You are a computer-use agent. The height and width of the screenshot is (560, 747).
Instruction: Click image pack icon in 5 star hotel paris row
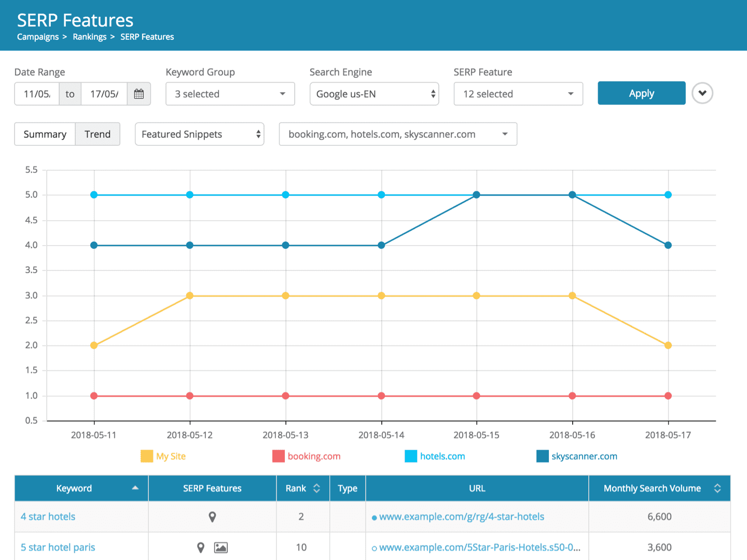[221, 548]
